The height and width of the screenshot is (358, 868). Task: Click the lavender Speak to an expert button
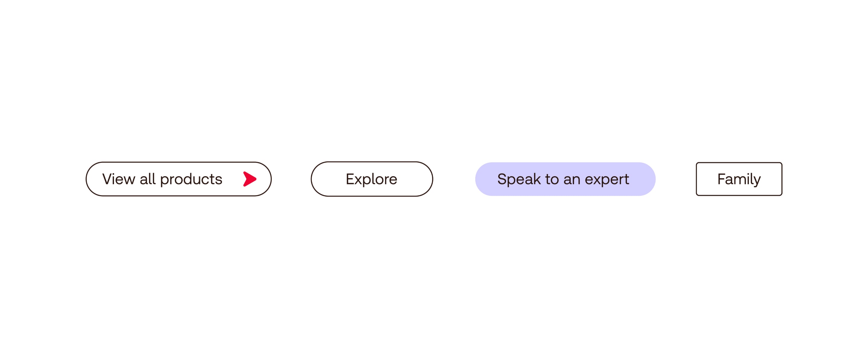click(x=565, y=179)
